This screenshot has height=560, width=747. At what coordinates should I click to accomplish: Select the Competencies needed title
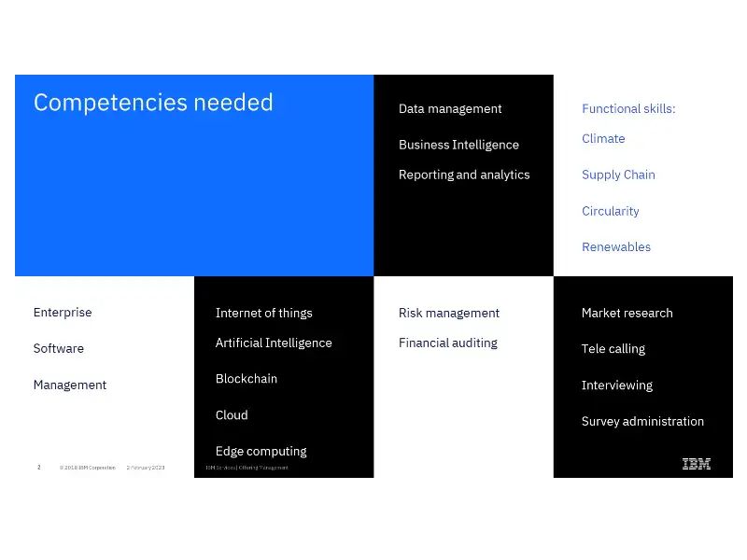(x=153, y=103)
